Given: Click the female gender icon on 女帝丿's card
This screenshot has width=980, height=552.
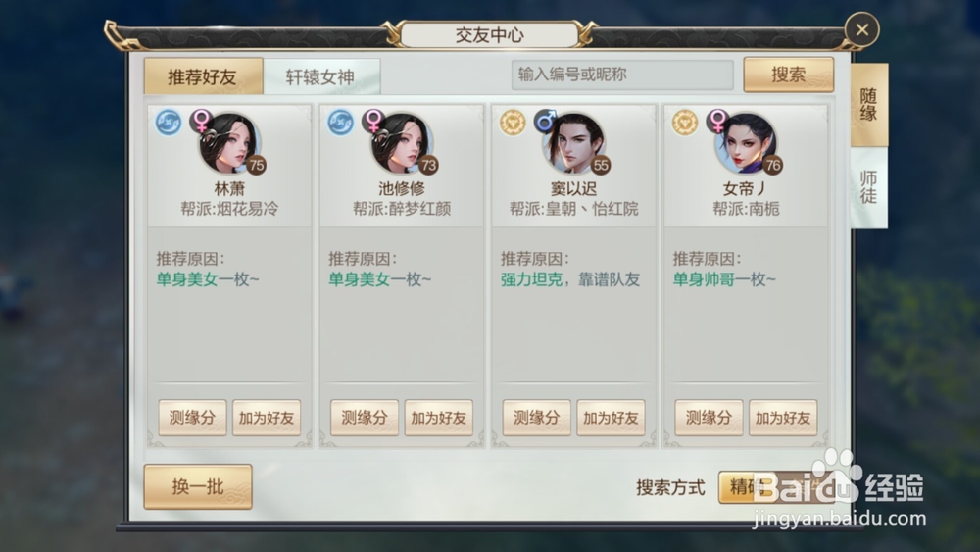Looking at the screenshot, I should 718,120.
